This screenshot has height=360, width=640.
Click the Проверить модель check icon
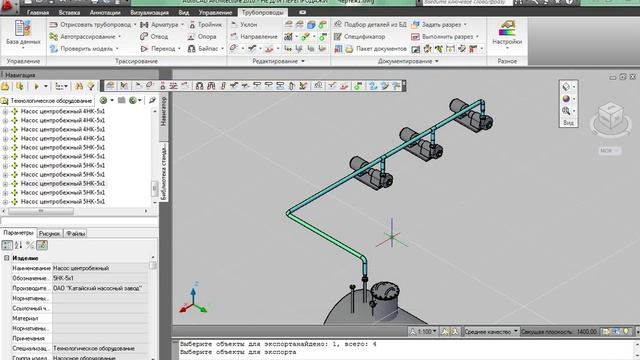pyautogui.click(x=53, y=49)
